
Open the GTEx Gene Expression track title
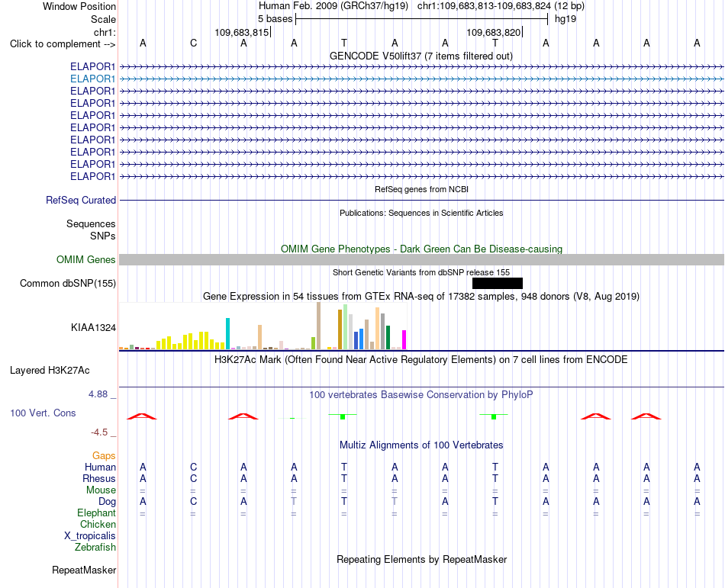click(421, 296)
